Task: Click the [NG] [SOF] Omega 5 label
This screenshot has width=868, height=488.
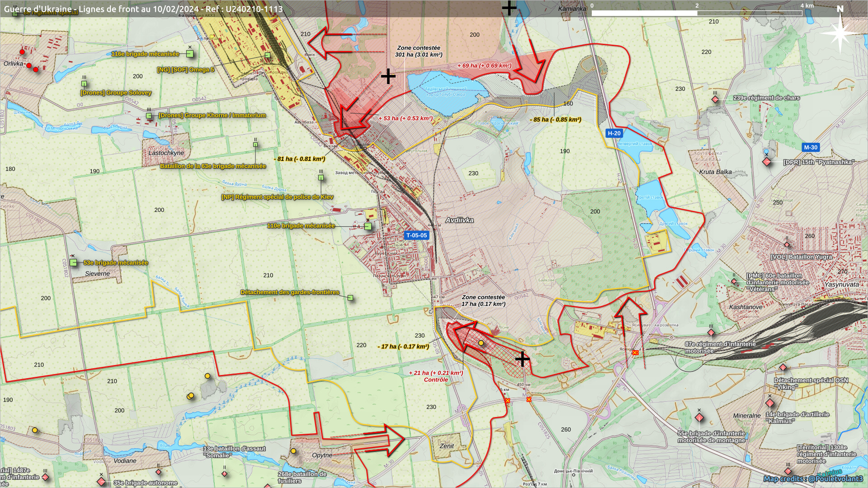Action: (x=186, y=70)
